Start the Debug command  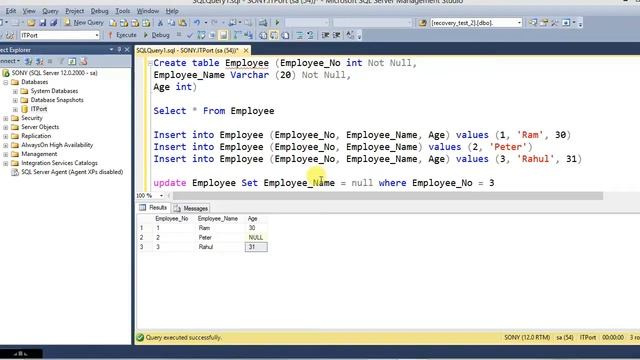coord(156,36)
